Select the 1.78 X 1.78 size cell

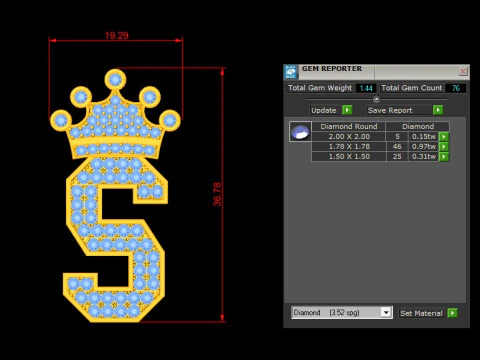point(349,147)
